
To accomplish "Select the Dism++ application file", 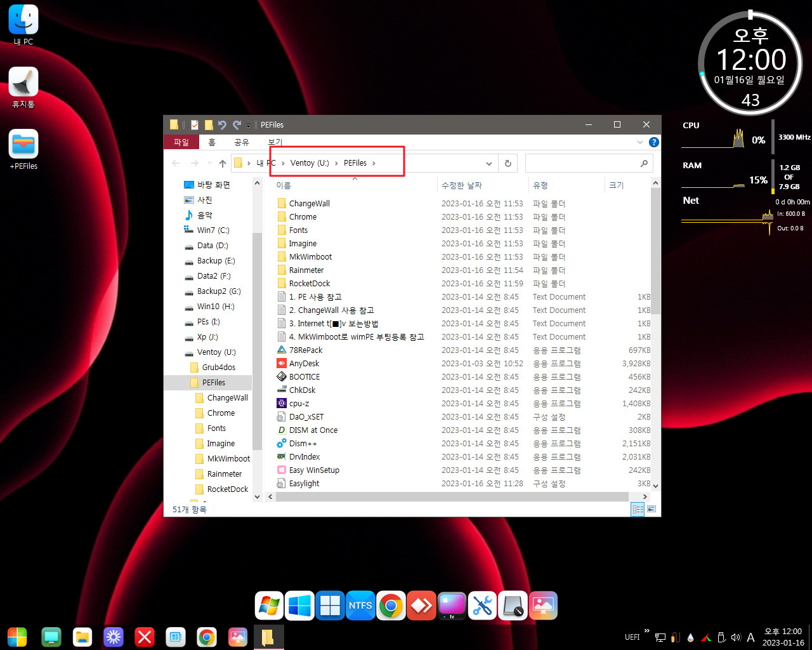I will point(303,443).
